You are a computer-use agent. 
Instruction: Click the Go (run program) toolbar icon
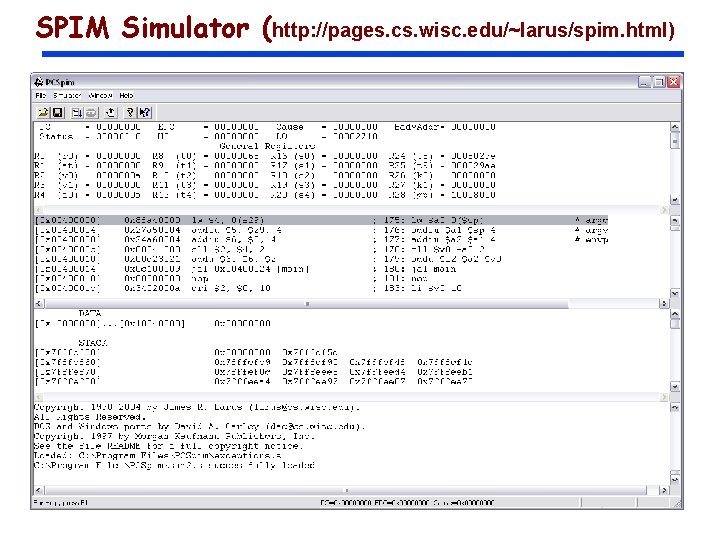pyautogui.click(x=77, y=112)
